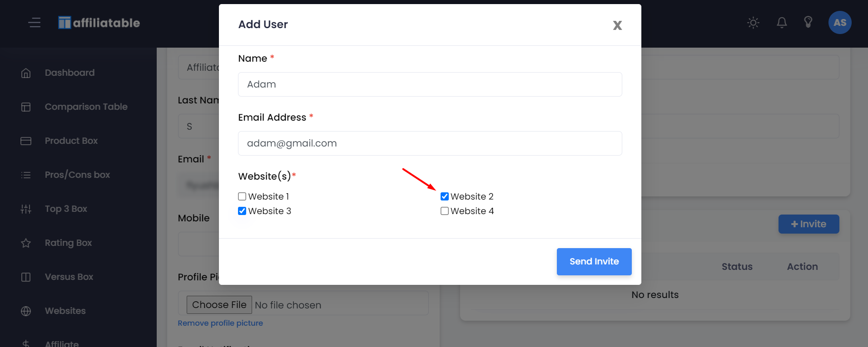Viewport: 868px width, 347px height.
Task: Click the lightbulb tips icon
Action: point(808,22)
